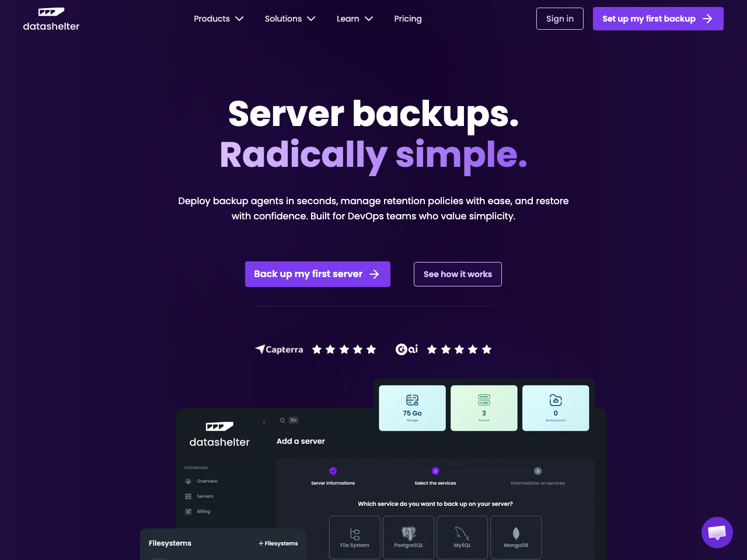Expand the Products dropdown

coord(218,19)
